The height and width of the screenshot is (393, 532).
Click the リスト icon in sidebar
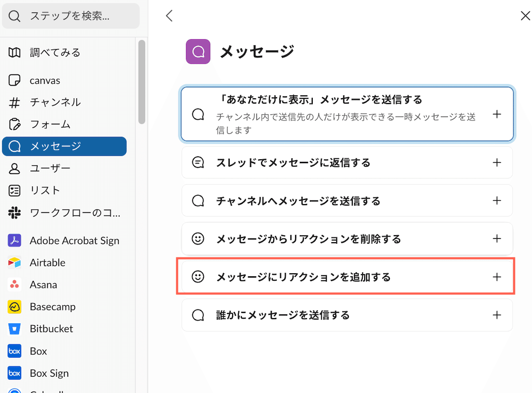pyautogui.click(x=14, y=190)
